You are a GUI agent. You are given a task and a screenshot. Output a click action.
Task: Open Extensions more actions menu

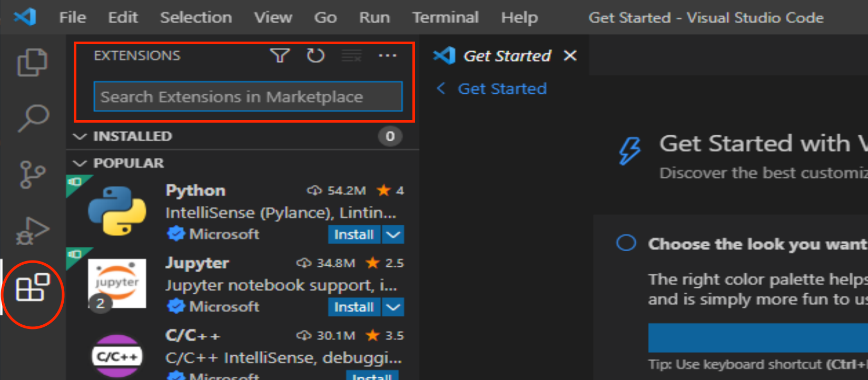click(x=388, y=55)
